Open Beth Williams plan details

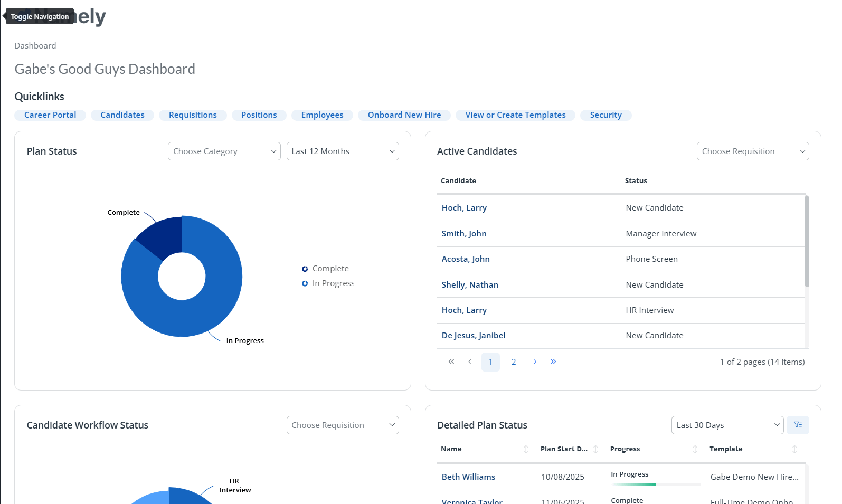[468, 477]
